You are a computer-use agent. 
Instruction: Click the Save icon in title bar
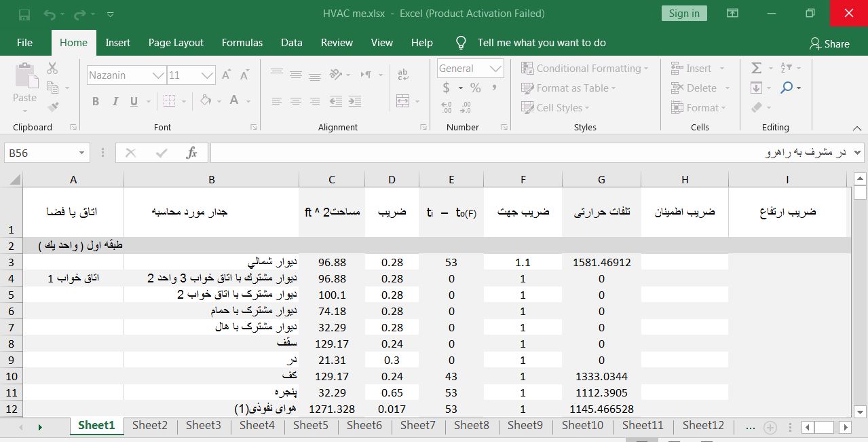pos(24,14)
